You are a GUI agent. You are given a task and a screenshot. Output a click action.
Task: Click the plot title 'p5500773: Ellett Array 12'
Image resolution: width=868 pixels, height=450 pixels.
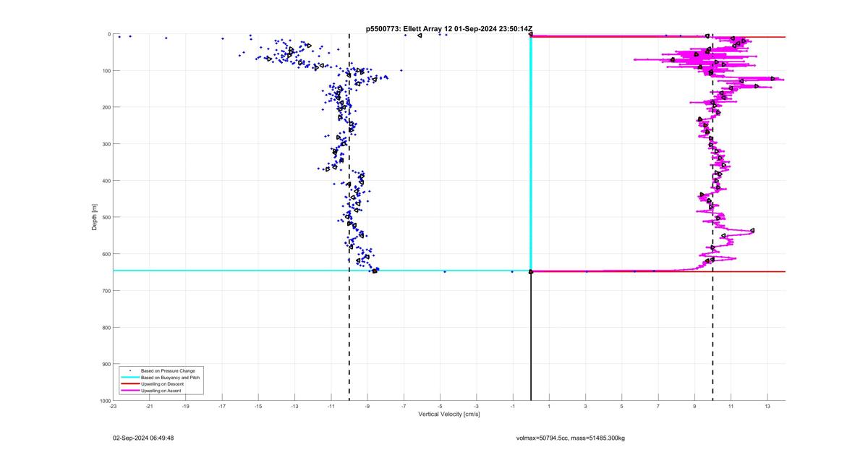point(408,28)
